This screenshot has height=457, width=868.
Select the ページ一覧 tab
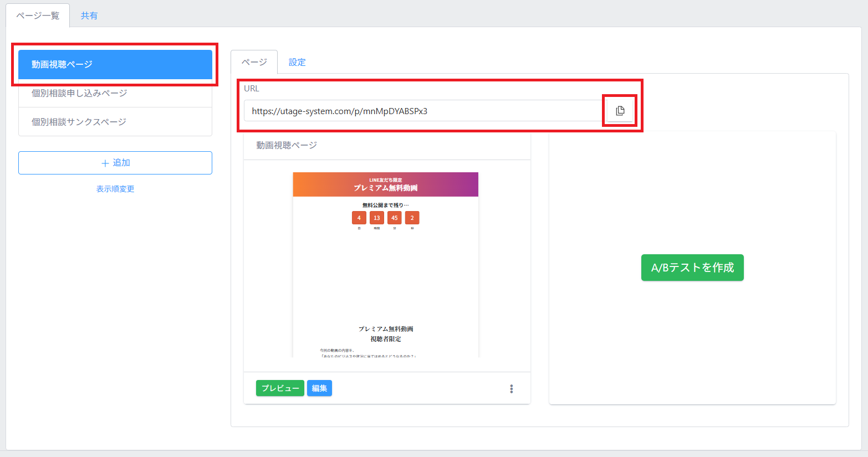pos(38,16)
